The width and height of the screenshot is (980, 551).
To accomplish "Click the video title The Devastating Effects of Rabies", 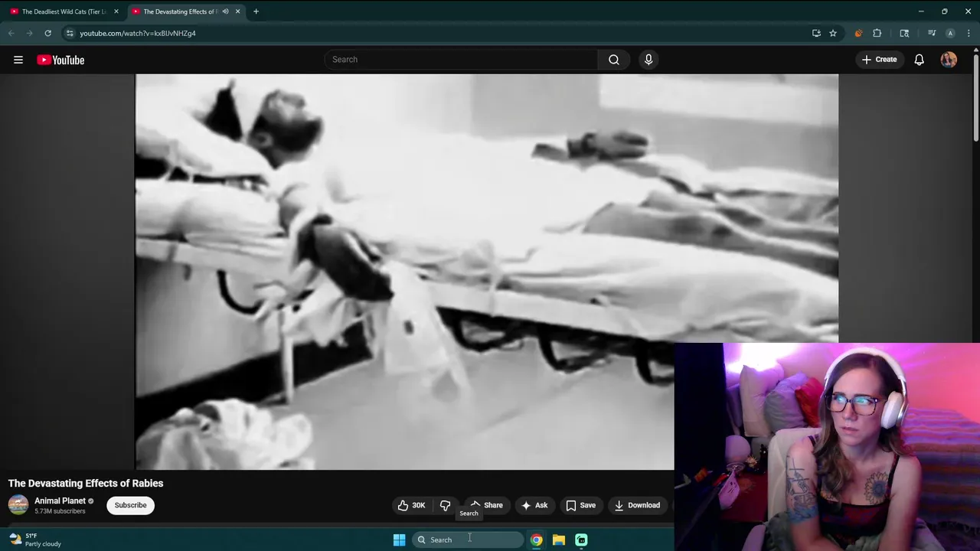I will click(x=86, y=483).
